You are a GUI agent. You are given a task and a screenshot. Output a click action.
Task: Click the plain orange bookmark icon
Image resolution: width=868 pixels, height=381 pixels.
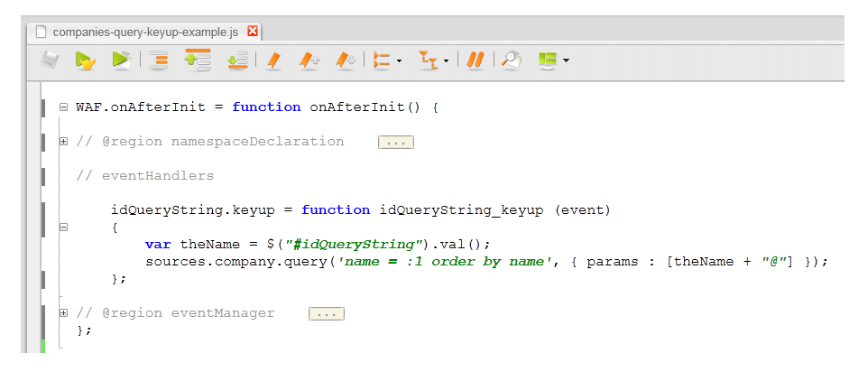click(274, 60)
